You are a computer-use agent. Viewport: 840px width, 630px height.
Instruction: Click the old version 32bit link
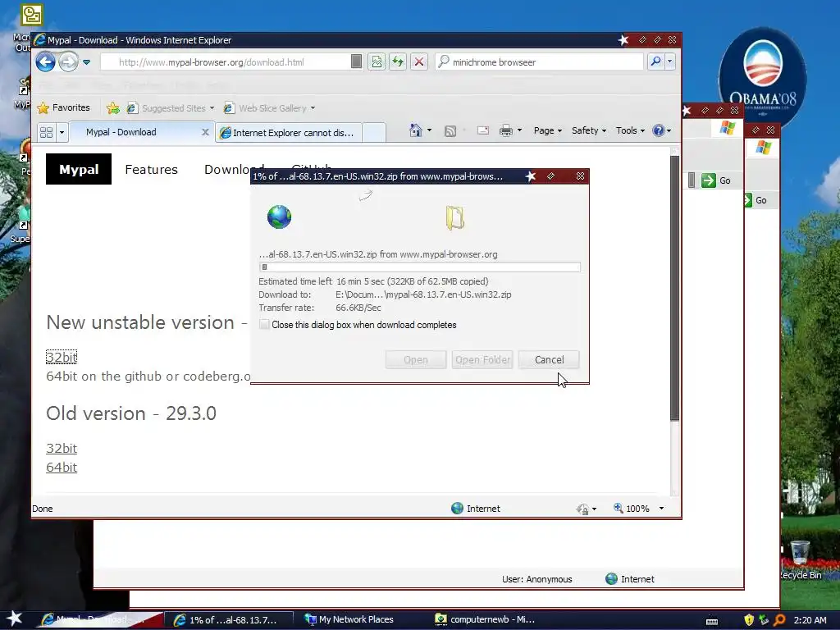[62, 449]
